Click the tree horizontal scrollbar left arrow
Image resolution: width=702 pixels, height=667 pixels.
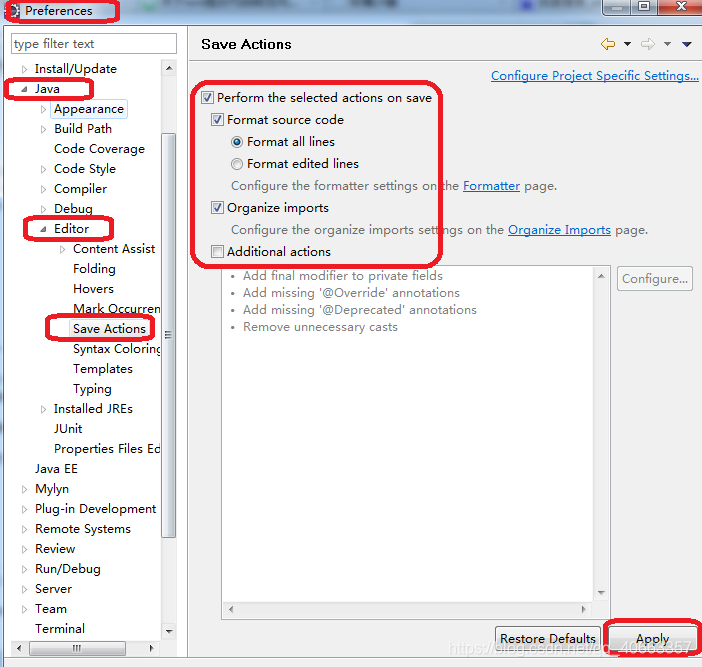[18, 648]
